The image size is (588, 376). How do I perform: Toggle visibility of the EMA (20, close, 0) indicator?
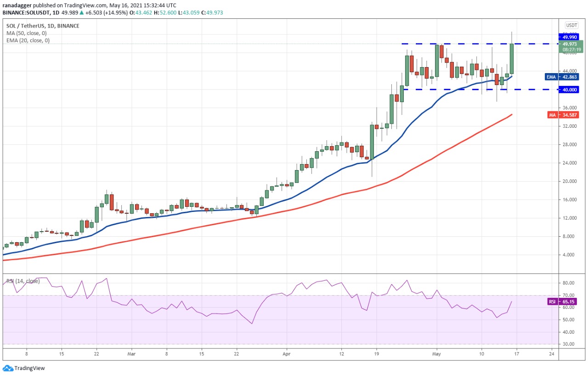coord(28,40)
